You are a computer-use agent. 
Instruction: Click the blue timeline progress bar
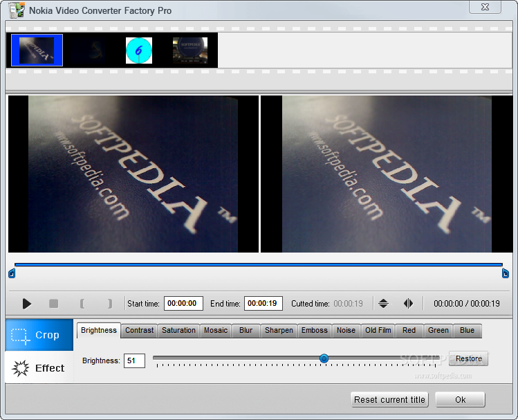[x=259, y=265]
